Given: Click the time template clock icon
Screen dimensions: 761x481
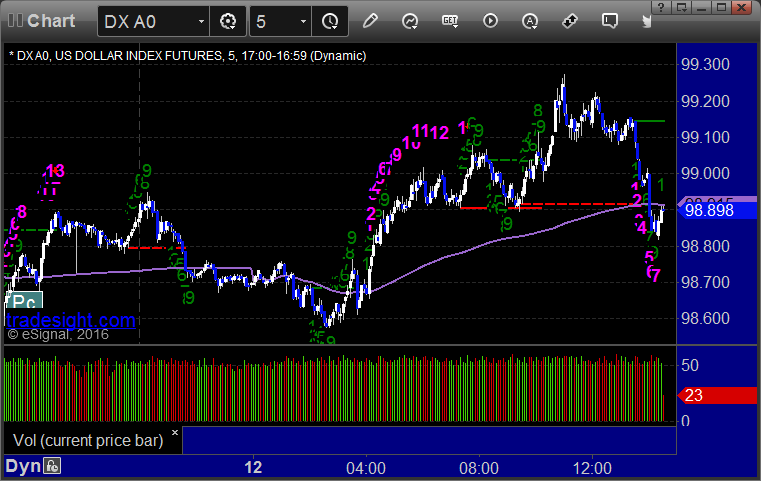Looking at the screenshot, I should tap(330, 21).
